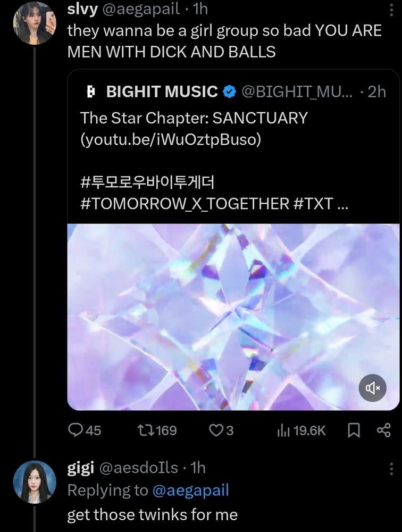402x532 pixels.
Task: Open the Korean #투모로우바이투게더 hashtag
Action: click(x=148, y=182)
